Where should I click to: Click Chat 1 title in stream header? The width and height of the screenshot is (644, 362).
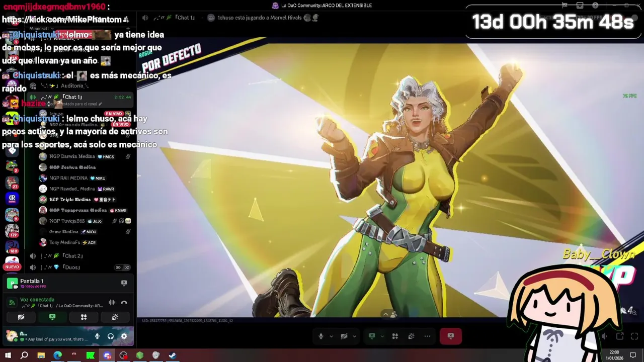click(185, 18)
